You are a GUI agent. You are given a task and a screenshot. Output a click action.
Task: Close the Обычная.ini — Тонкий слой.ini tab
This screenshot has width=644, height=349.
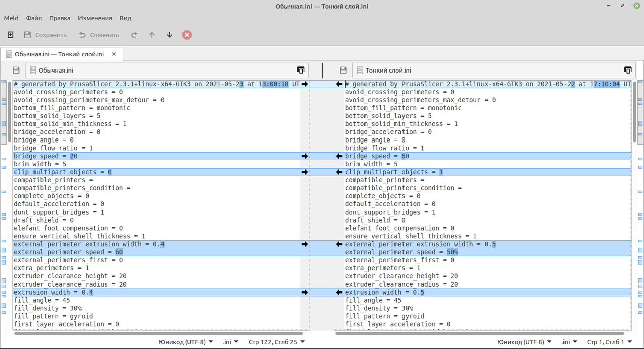pos(114,54)
